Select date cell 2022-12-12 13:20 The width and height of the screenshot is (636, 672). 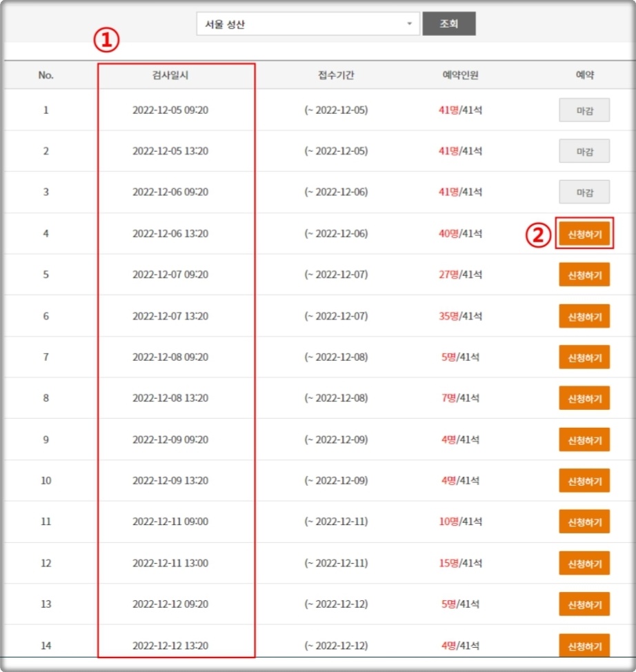point(170,645)
